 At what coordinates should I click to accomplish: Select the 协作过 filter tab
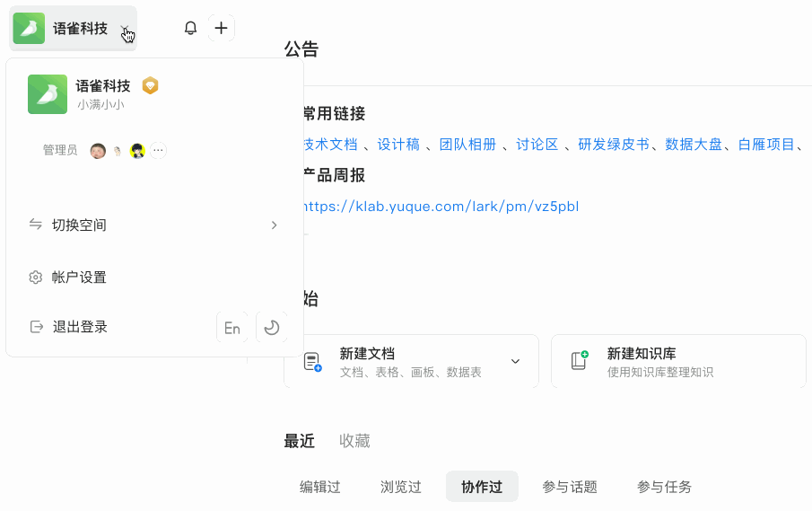482,487
